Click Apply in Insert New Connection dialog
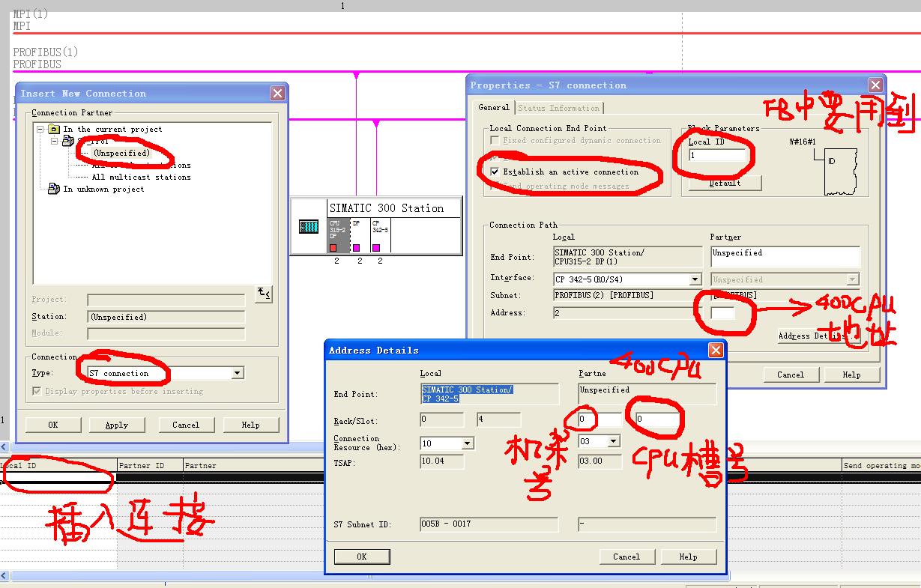This screenshot has height=588, width=921. pyautogui.click(x=116, y=425)
